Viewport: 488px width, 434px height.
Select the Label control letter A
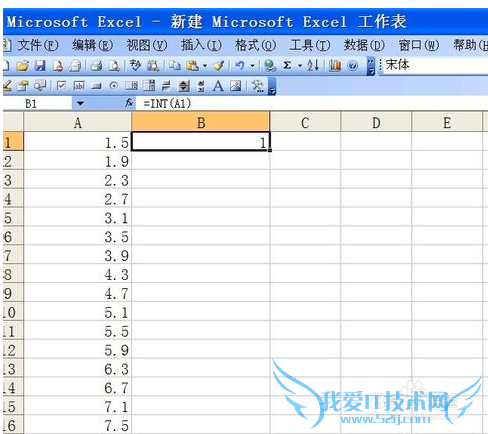click(218, 86)
